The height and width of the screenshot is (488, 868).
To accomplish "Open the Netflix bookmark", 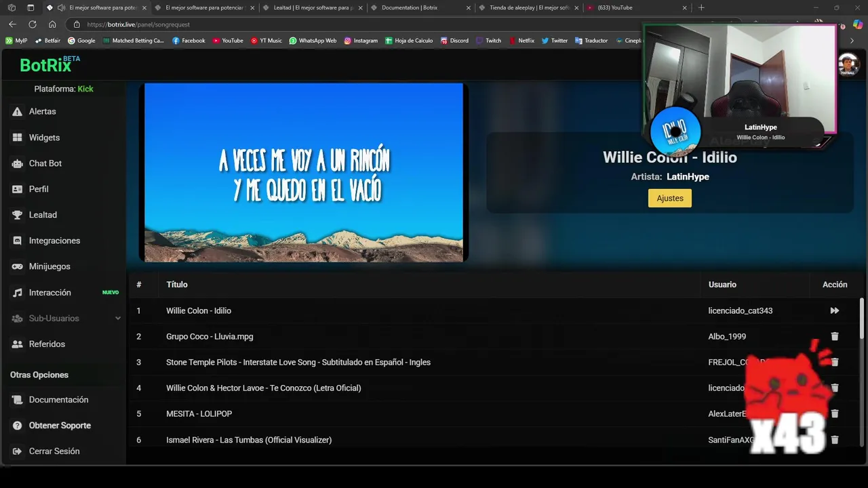I will [521, 41].
